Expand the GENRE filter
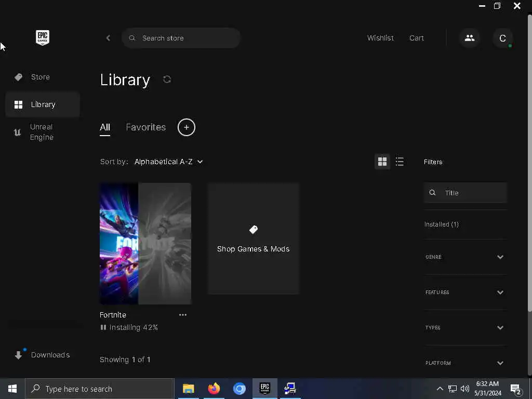Image resolution: width=532 pixels, height=399 pixels. coord(465,257)
